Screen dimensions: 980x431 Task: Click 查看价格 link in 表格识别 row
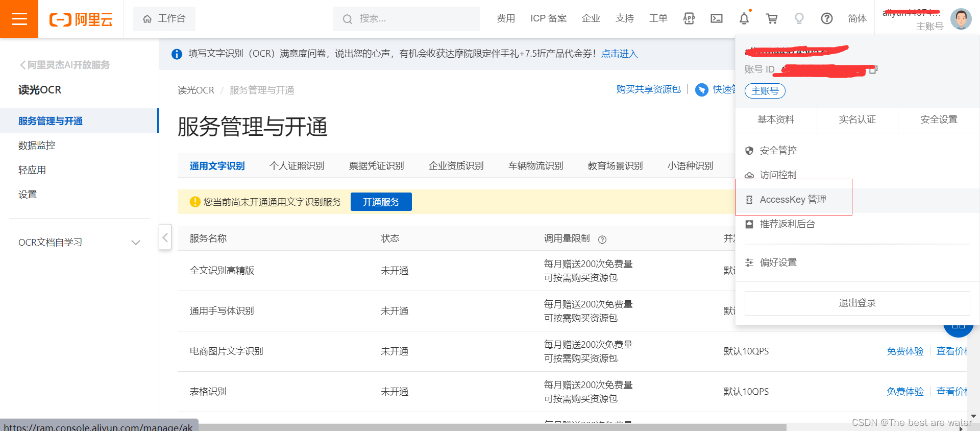952,392
